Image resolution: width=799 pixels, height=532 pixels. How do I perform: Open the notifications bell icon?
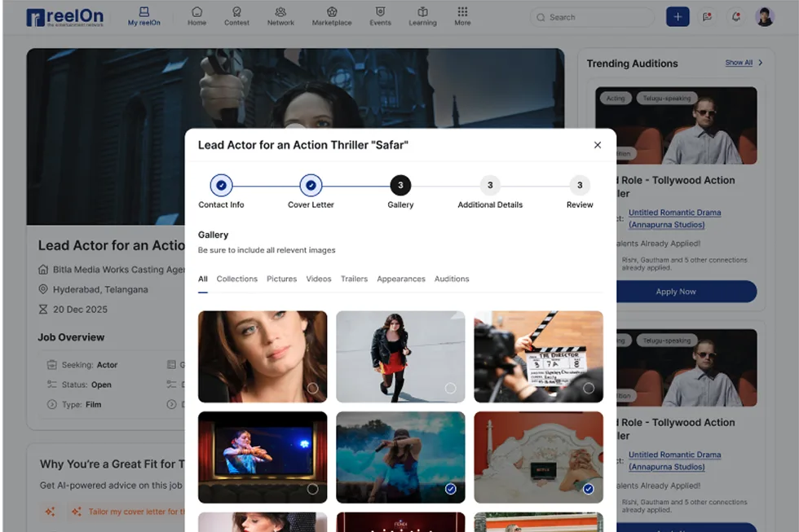[x=736, y=17]
